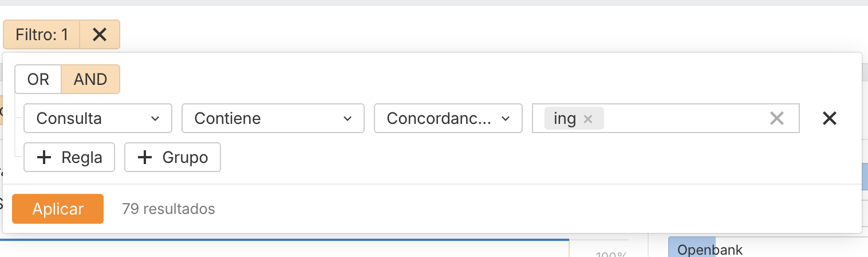Image resolution: width=868 pixels, height=257 pixels.
Task: Open the Concordancia match type dropdown
Action: (x=448, y=118)
